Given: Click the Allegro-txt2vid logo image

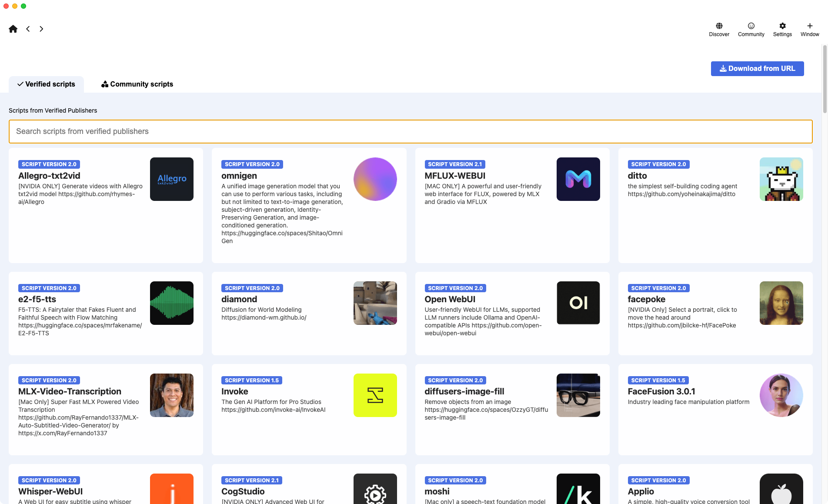Looking at the screenshot, I should (171, 179).
